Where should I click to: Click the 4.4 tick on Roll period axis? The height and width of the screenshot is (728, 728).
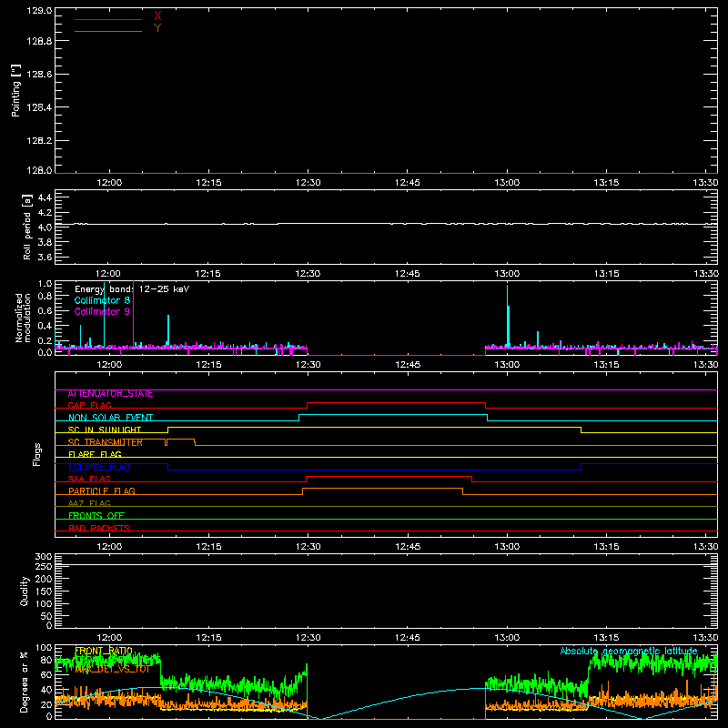coord(45,197)
